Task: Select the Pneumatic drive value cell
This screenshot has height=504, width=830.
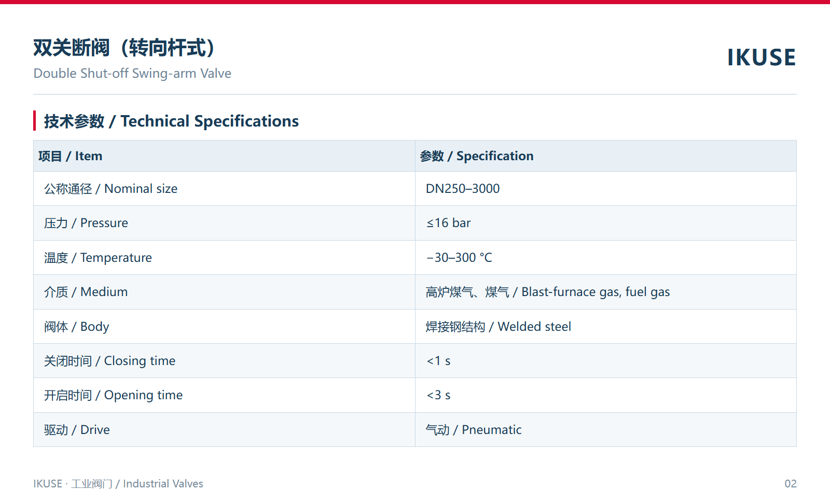Action: tap(606, 430)
